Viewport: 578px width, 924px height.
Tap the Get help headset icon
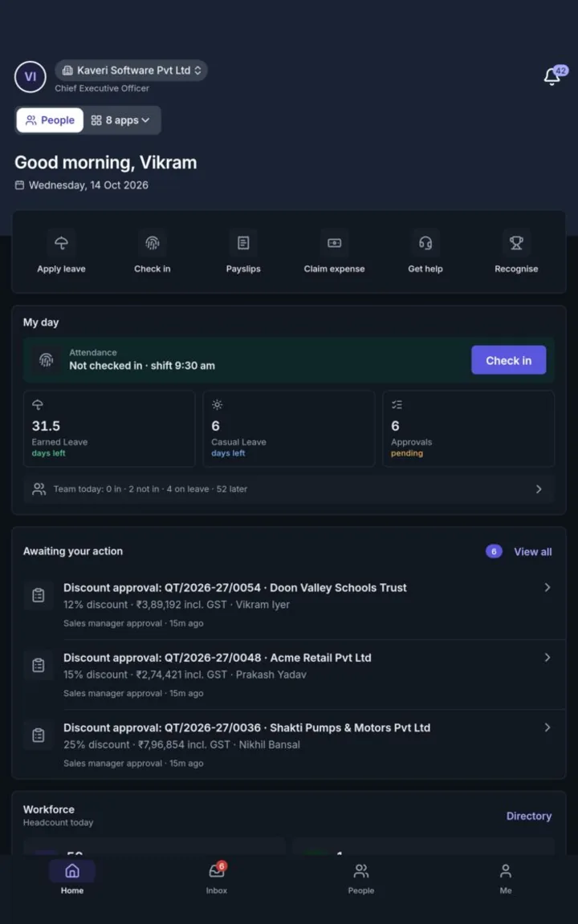click(425, 243)
